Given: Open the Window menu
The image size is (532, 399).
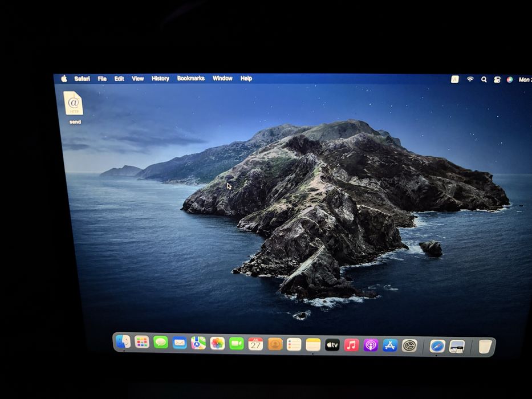Looking at the screenshot, I should 222,79.
